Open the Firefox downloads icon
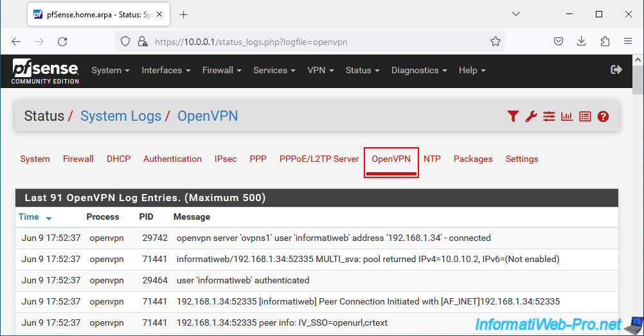Screen dimensions: 644x336 point(581,41)
